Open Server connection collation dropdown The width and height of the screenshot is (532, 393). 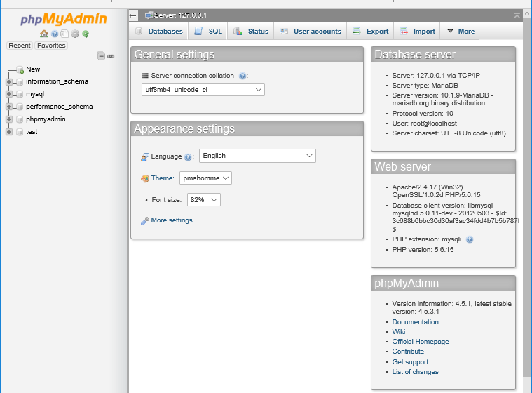point(203,90)
